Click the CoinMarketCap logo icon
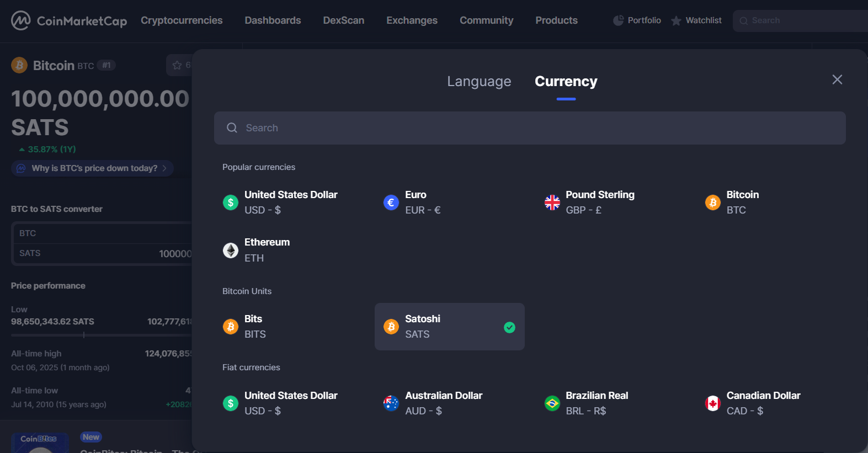The image size is (868, 453). 21,20
